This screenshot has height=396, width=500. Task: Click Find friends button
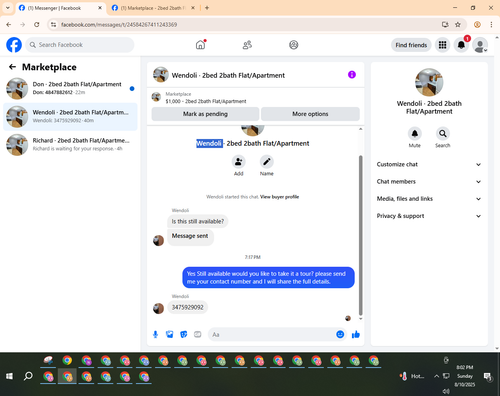click(411, 45)
